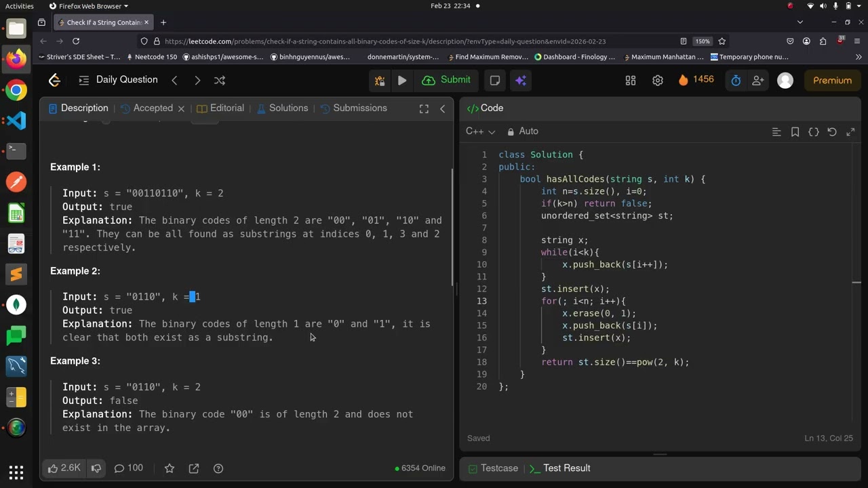Open Terminal from the dock
This screenshot has height=488, width=868.
tap(16, 150)
